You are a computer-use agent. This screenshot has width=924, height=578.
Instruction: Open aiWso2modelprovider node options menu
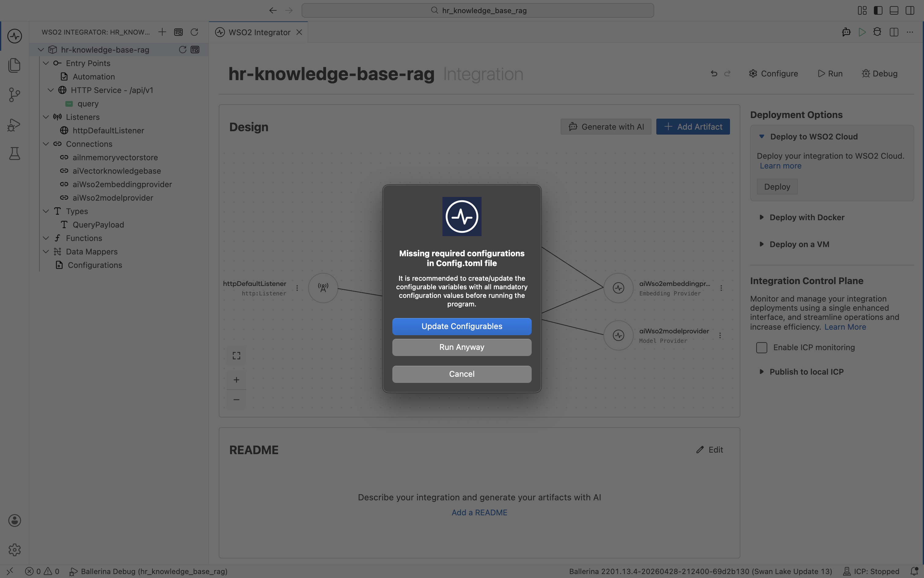coord(720,335)
